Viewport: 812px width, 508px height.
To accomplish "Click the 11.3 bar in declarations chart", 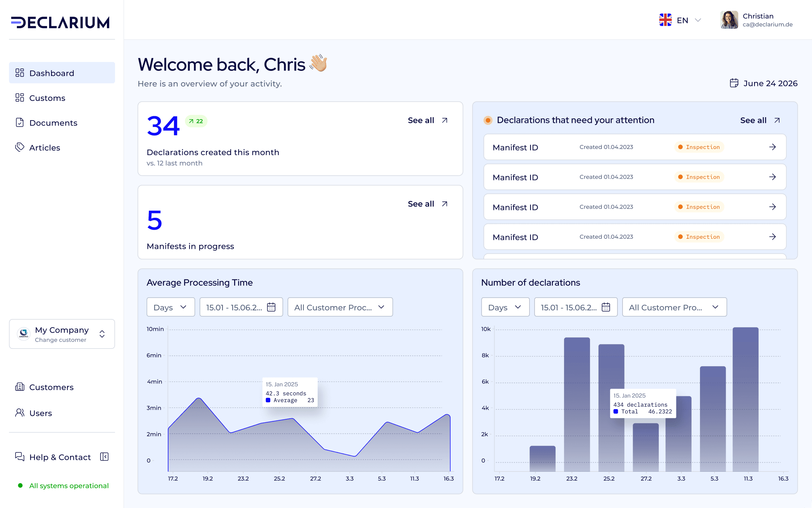I will [x=745, y=399].
